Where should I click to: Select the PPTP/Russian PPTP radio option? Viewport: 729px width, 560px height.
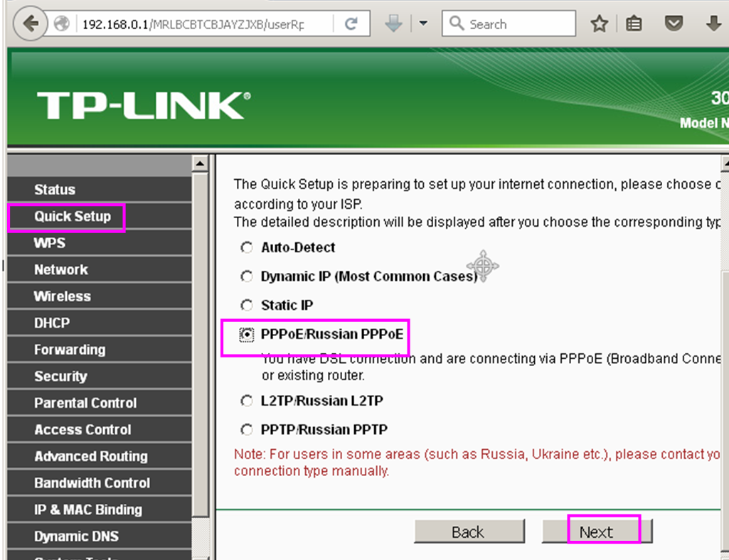point(246,429)
